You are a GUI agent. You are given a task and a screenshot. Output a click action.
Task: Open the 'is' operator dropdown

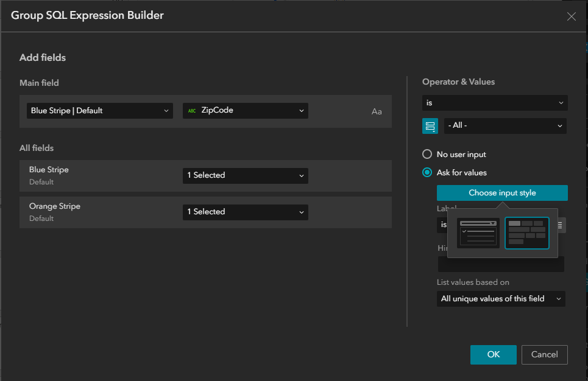pyautogui.click(x=495, y=103)
